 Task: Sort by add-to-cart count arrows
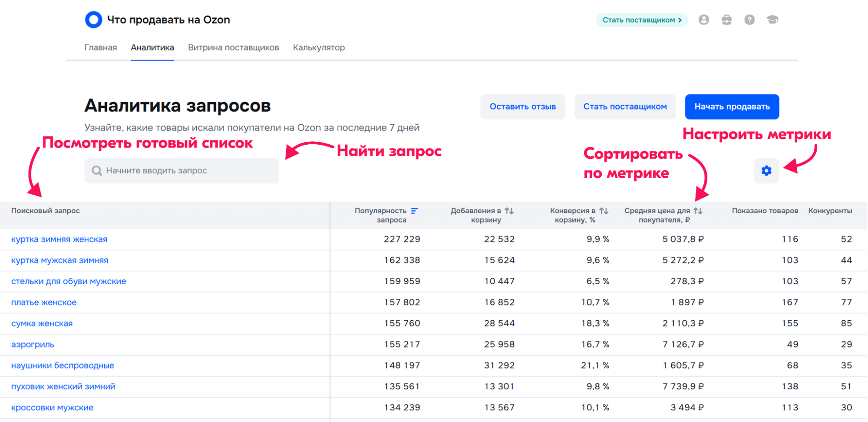click(509, 211)
